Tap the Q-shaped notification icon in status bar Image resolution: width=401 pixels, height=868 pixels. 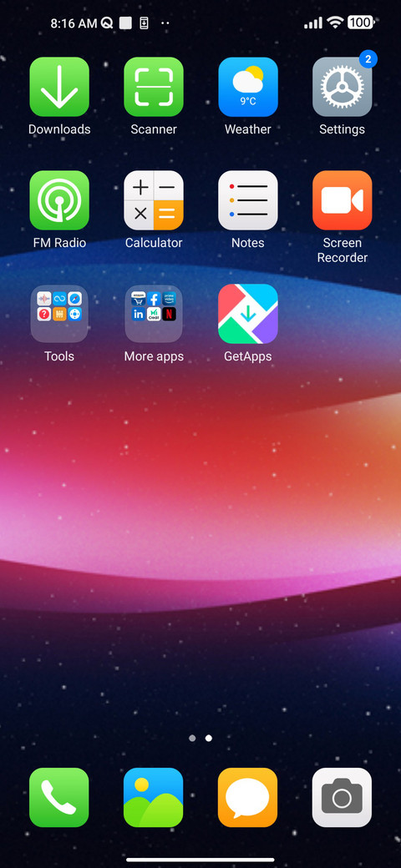[107, 23]
